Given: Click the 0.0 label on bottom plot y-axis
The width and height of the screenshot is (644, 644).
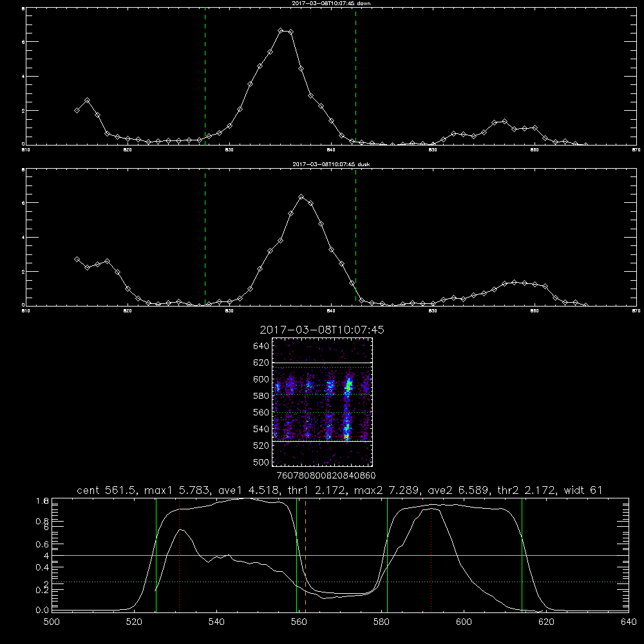Looking at the screenshot, I should 43,611.
